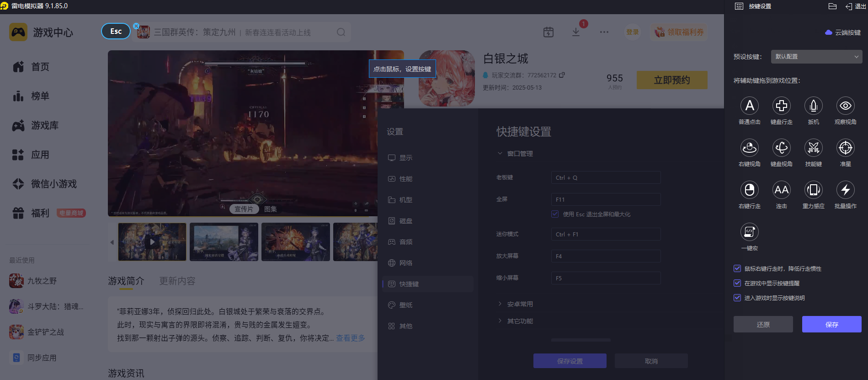Open the 壁纸 settings tab

tap(428, 305)
